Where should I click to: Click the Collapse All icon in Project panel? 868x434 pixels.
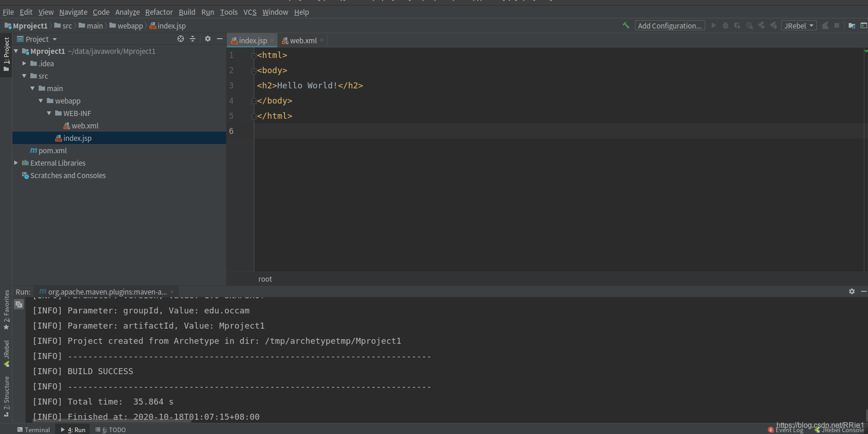[x=193, y=39]
